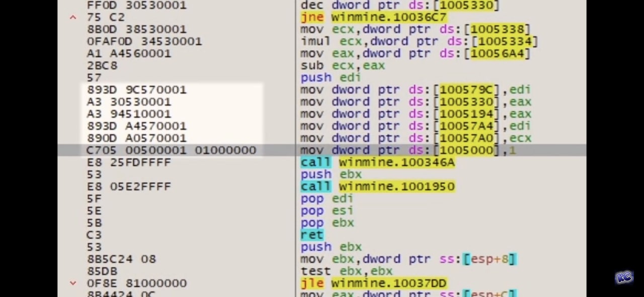Click bytes C705 00500001 01000000
Screen dimensions: 644x297
pos(171,150)
